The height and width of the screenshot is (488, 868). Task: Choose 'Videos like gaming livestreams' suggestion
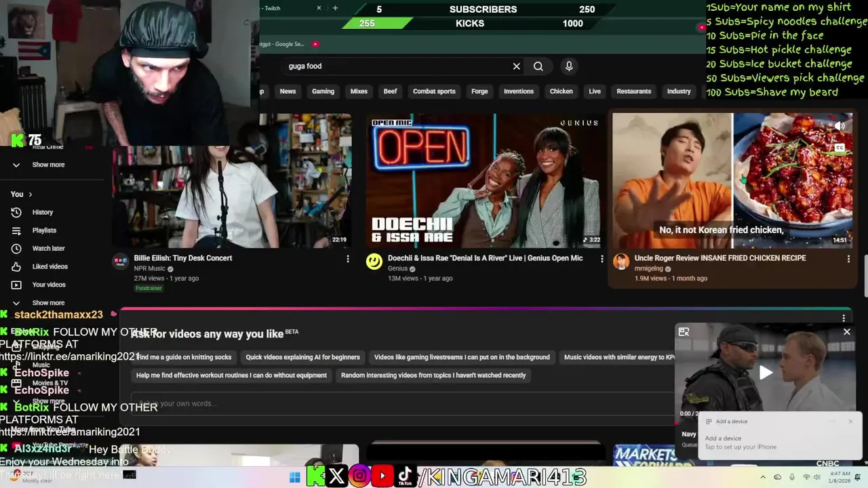pyautogui.click(x=462, y=357)
